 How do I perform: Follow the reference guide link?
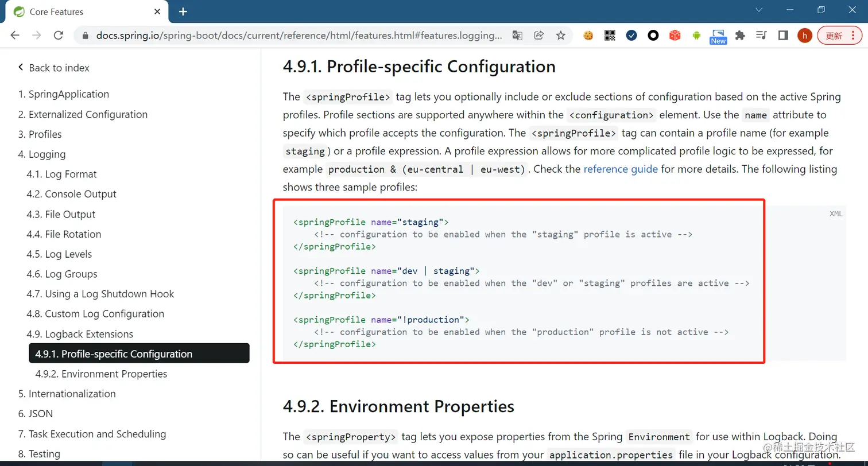[621, 169]
